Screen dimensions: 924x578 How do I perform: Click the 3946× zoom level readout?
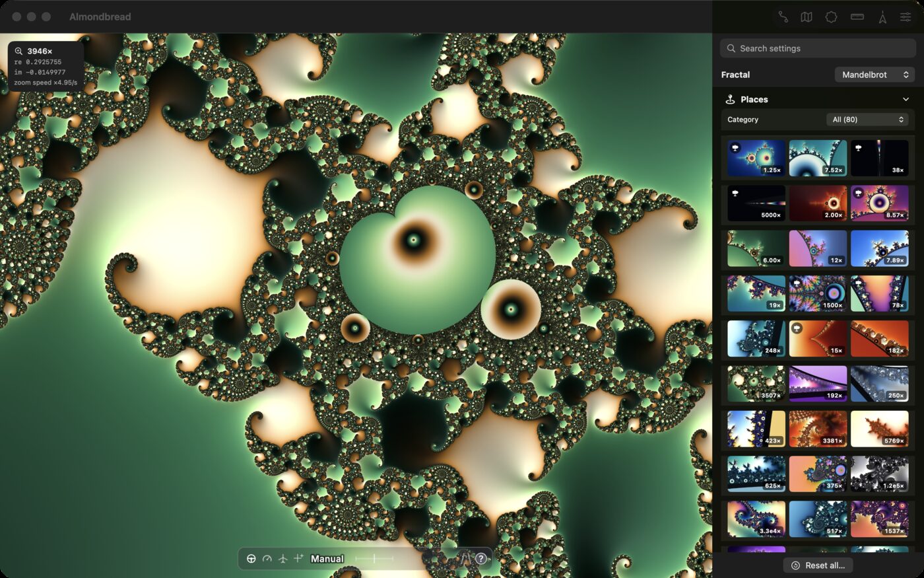pyautogui.click(x=40, y=51)
